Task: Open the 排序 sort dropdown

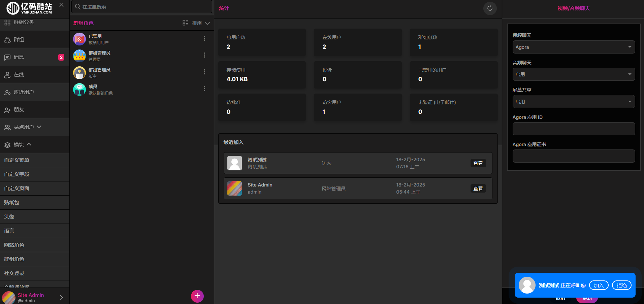Action: [x=201, y=23]
